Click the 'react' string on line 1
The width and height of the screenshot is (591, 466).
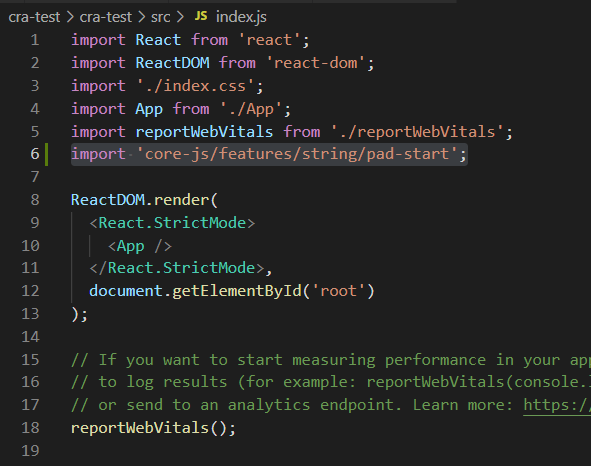(269, 40)
